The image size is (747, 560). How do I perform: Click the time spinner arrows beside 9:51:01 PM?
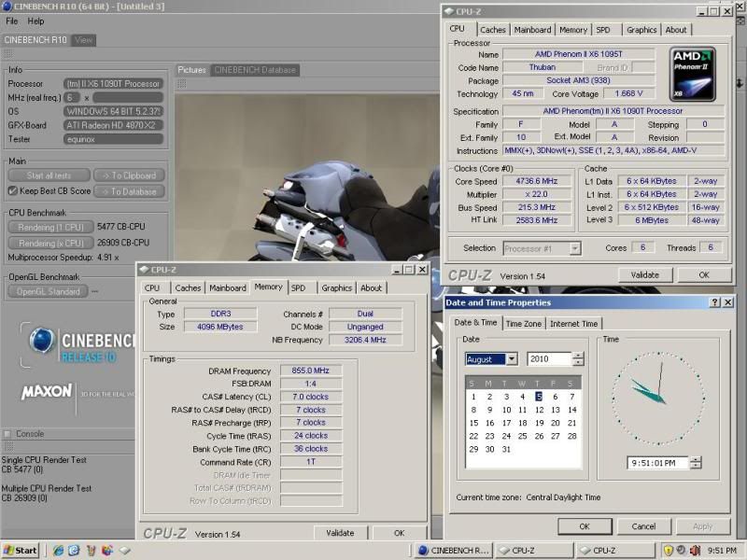pos(695,463)
